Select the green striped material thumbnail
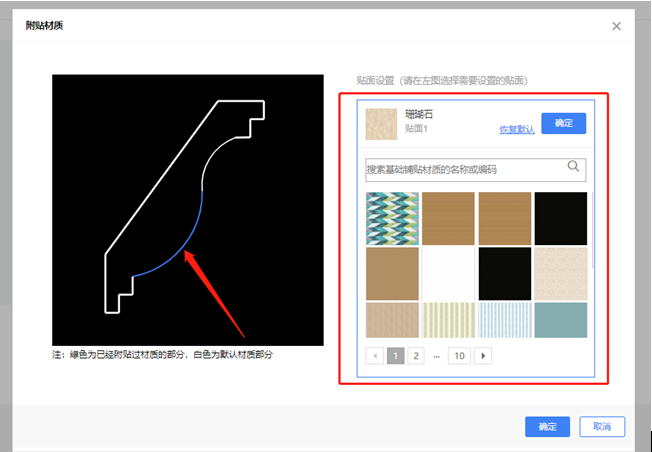652x452 pixels. [x=448, y=320]
